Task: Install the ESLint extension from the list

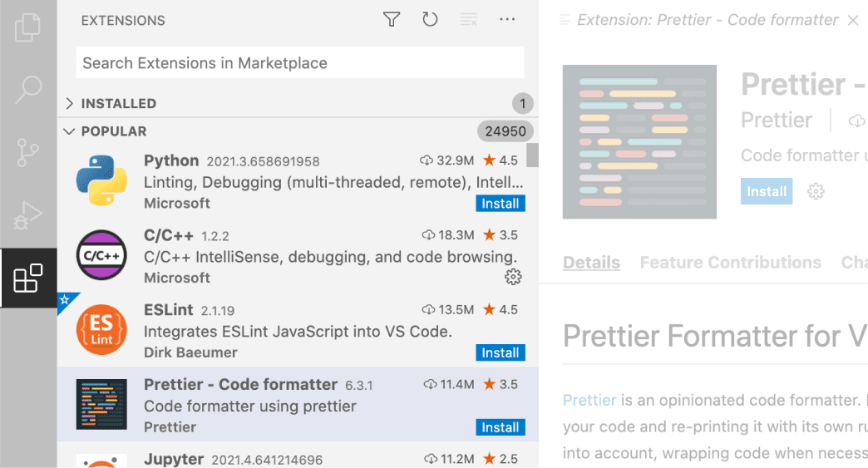Action: [x=500, y=353]
